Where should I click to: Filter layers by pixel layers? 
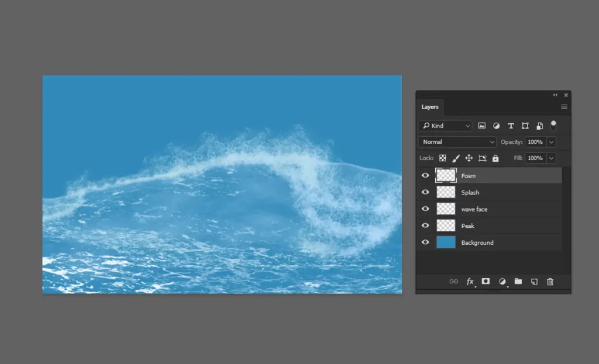pyautogui.click(x=481, y=126)
